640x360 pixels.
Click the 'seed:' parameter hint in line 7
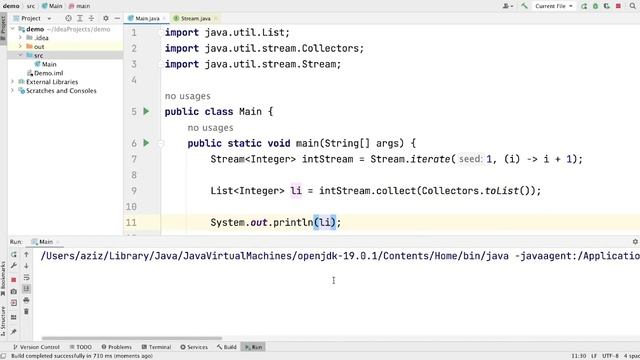[471, 159]
